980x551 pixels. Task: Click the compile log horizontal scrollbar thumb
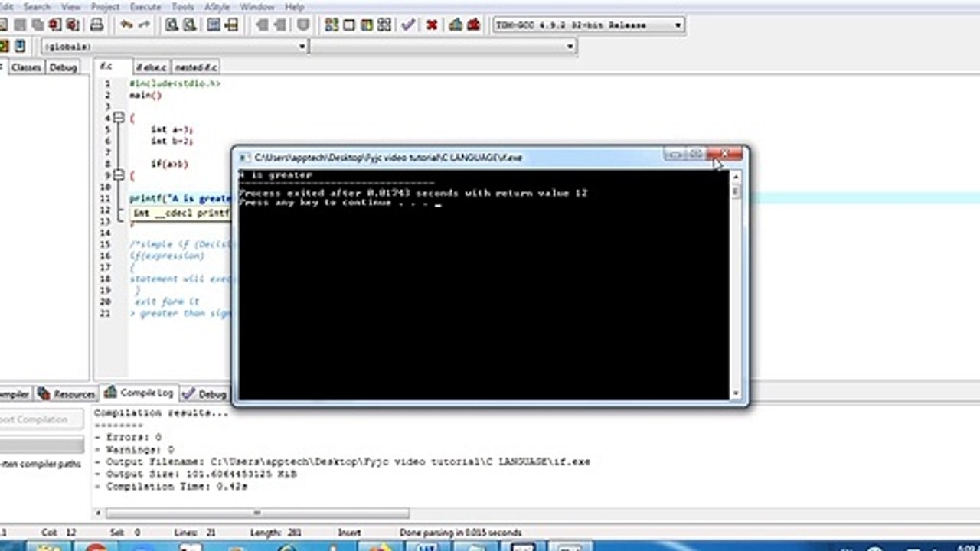[257, 514]
